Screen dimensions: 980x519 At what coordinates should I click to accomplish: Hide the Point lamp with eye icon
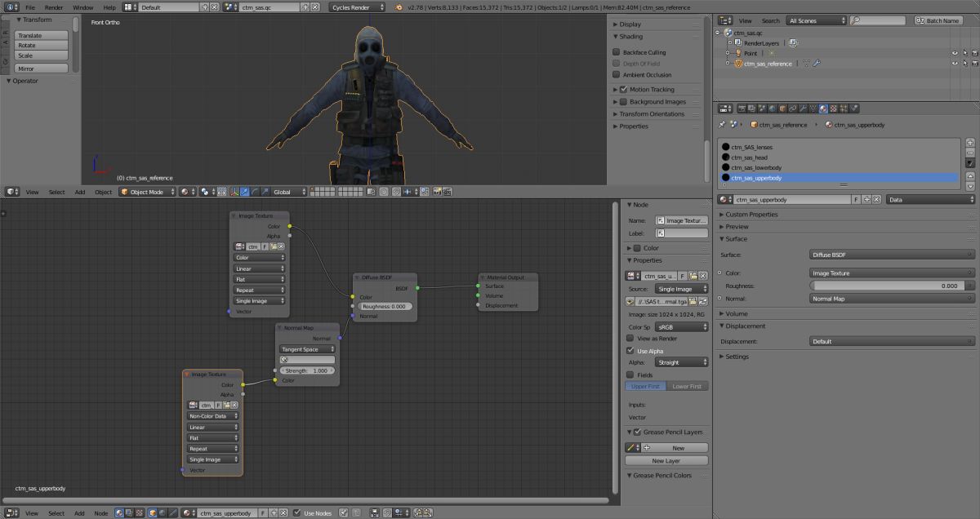pyautogui.click(x=954, y=53)
